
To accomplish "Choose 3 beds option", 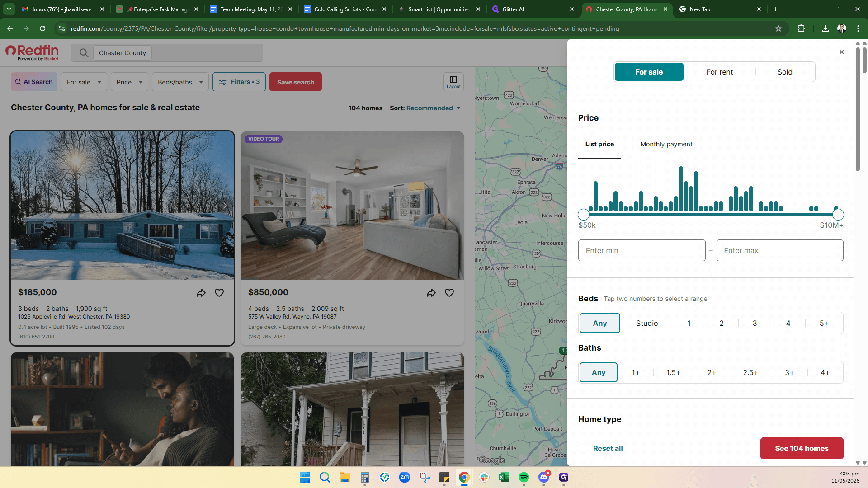I will click(755, 323).
